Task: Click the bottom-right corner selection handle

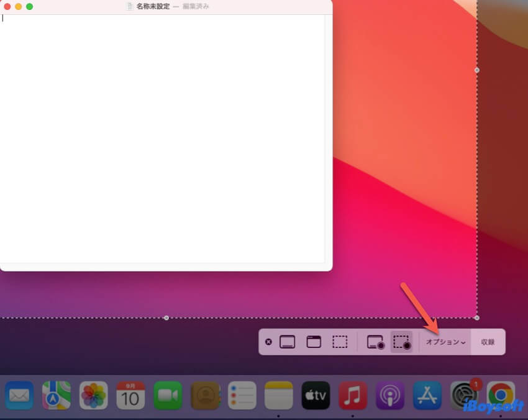Action: tap(477, 318)
